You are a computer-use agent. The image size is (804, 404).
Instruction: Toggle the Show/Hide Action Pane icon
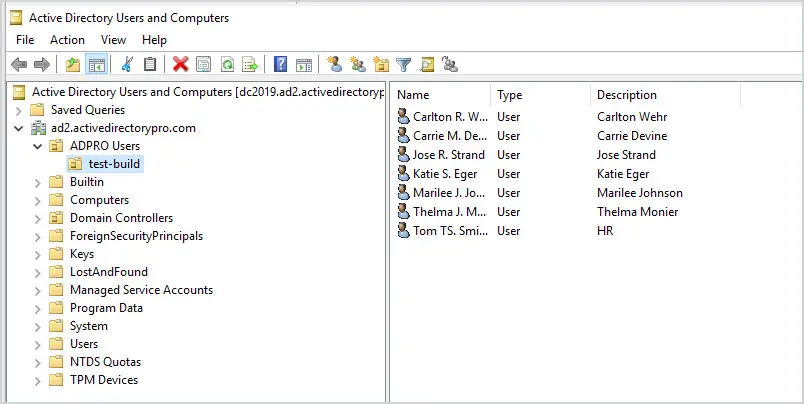pyautogui.click(x=304, y=65)
